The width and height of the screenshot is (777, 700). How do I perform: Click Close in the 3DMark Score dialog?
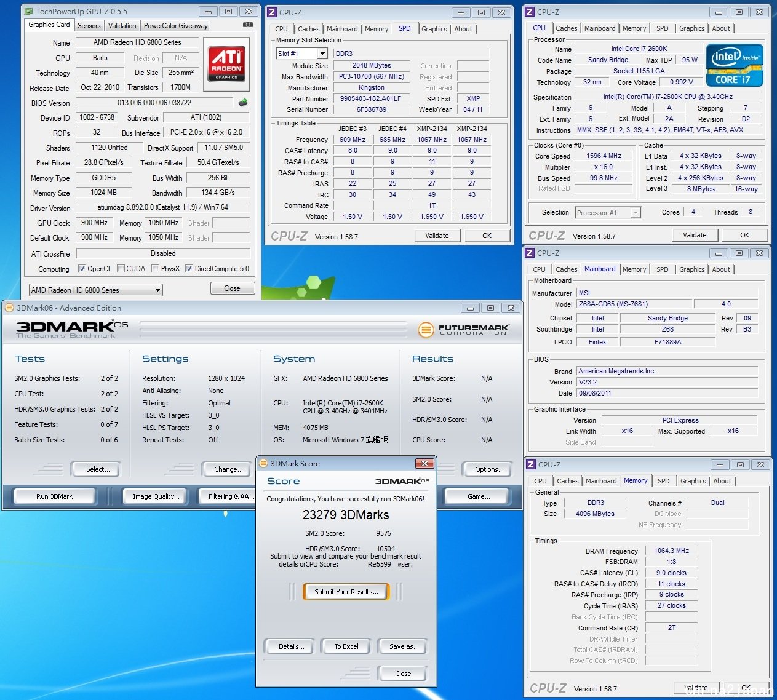pyautogui.click(x=403, y=674)
